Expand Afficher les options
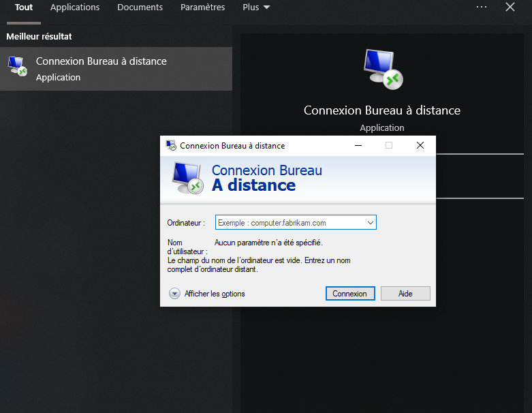The height and width of the screenshot is (413, 532). pyautogui.click(x=207, y=294)
